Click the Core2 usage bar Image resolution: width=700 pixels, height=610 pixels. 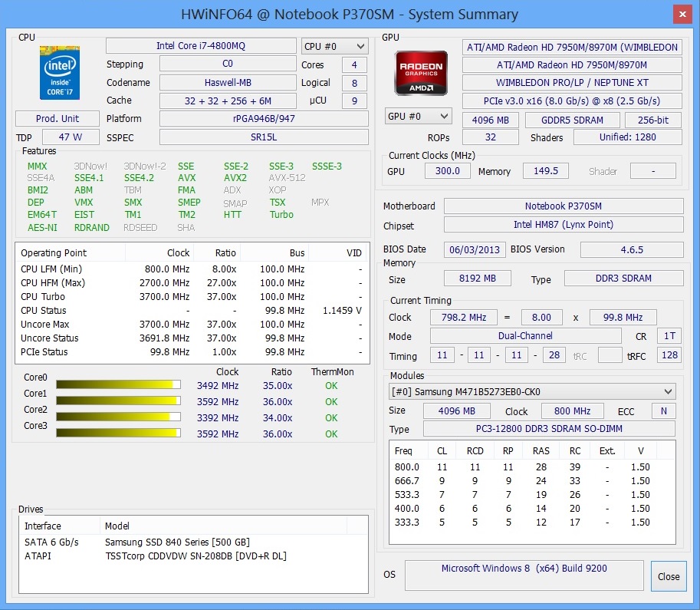[x=118, y=417]
